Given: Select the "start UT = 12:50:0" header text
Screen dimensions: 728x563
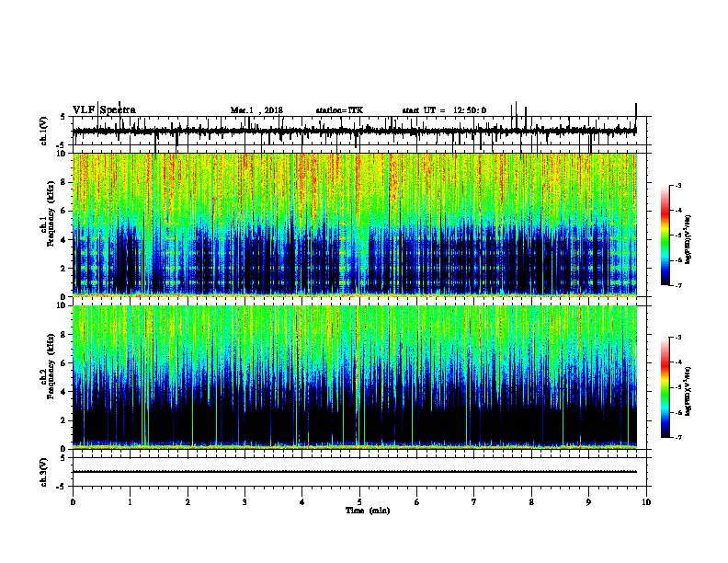Looking at the screenshot, I should point(444,110).
